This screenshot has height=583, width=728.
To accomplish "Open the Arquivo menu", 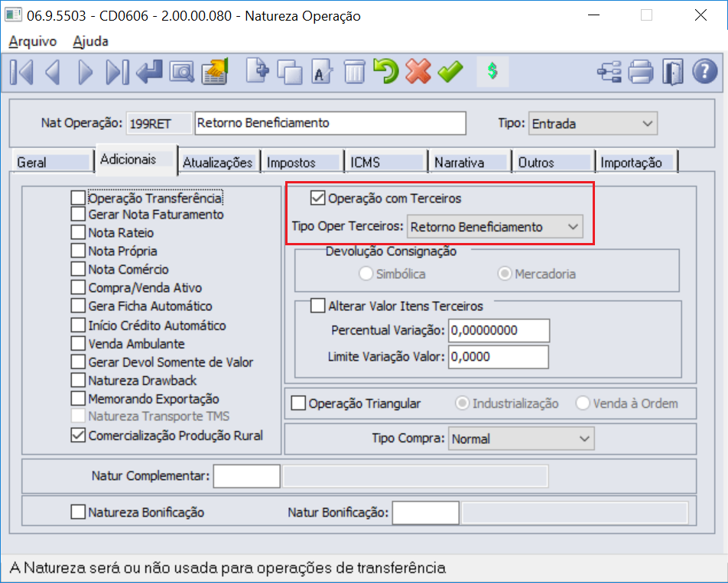I will (x=32, y=41).
